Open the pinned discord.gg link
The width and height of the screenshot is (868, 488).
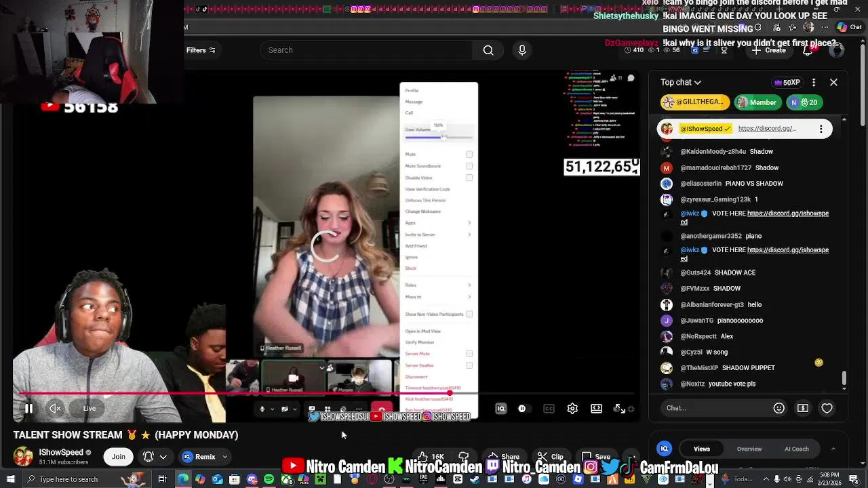pos(767,129)
